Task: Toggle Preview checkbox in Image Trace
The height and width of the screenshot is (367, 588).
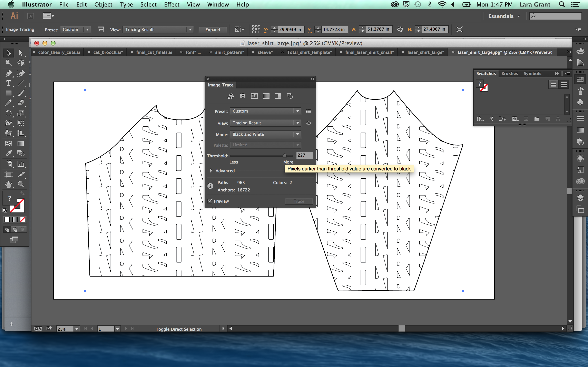Action: (210, 201)
